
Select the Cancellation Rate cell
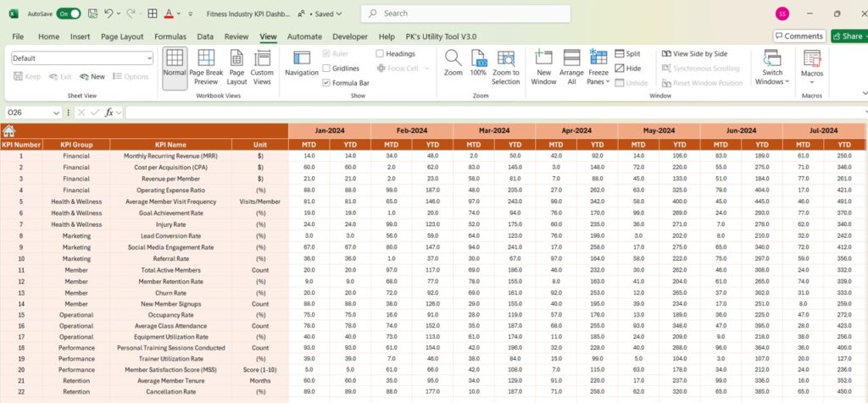pyautogui.click(x=171, y=392)
